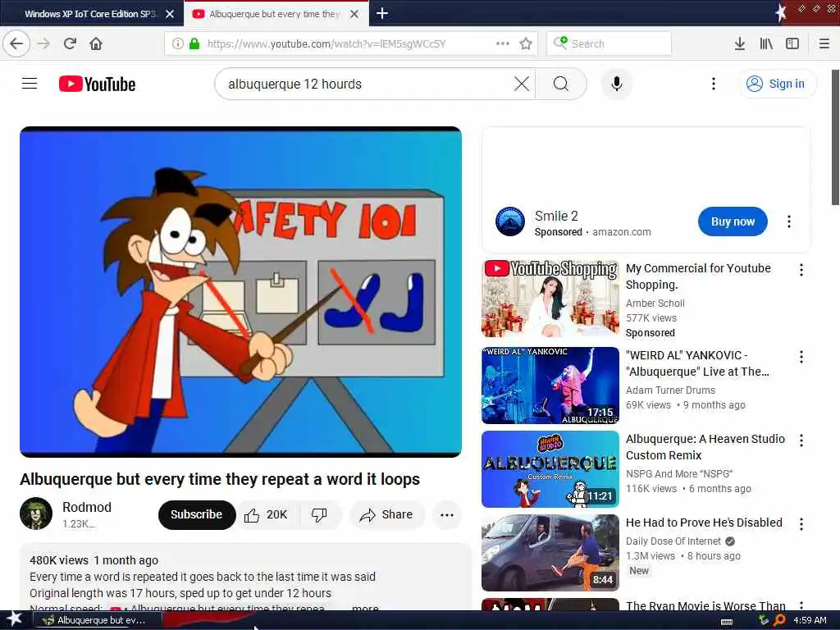Click the Firefox search box

609,43
